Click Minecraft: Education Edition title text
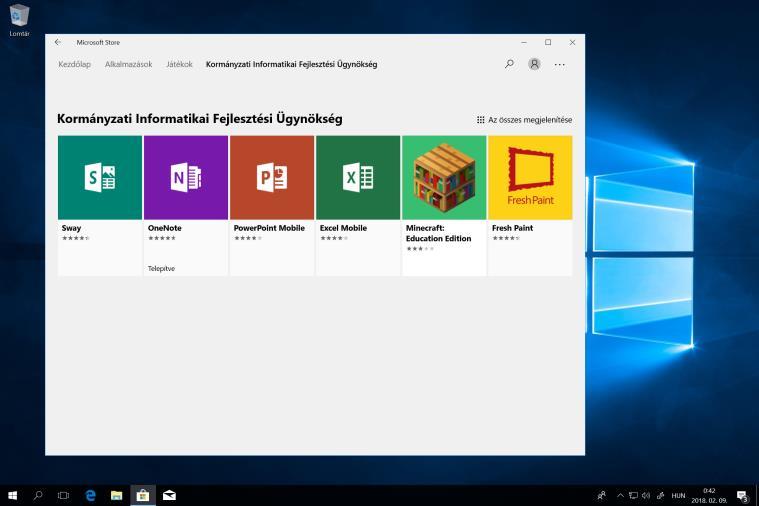 [x=438, y=233]
